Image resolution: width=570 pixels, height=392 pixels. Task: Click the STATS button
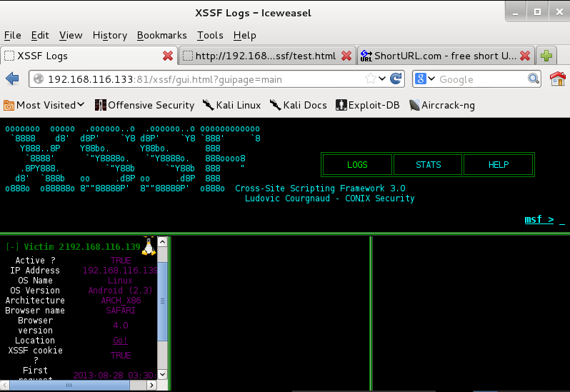(x=428, y=165)
